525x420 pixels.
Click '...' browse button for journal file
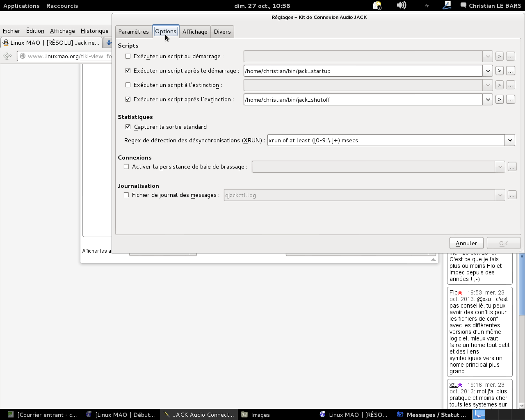(512, 195)
